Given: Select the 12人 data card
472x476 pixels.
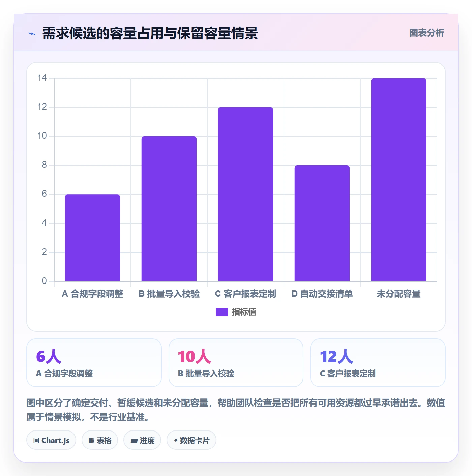Looking at the screenshot, I should click(378, 363).
